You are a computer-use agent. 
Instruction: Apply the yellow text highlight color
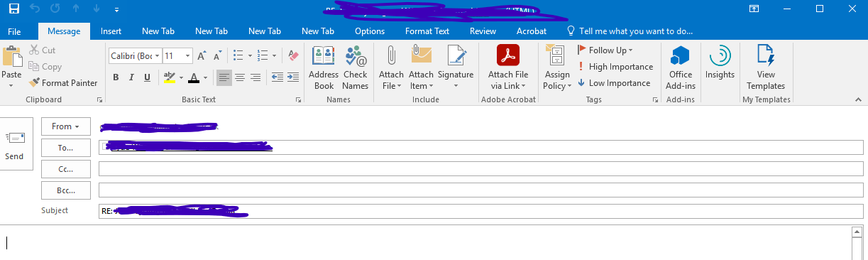click(169, 77)
